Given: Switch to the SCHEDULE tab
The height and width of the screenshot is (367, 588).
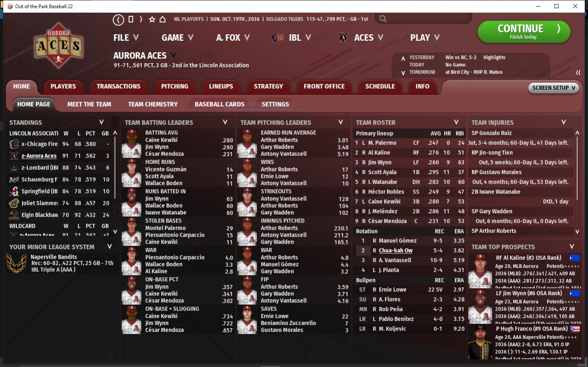Looking at the screenshot, I should point(380,87).
